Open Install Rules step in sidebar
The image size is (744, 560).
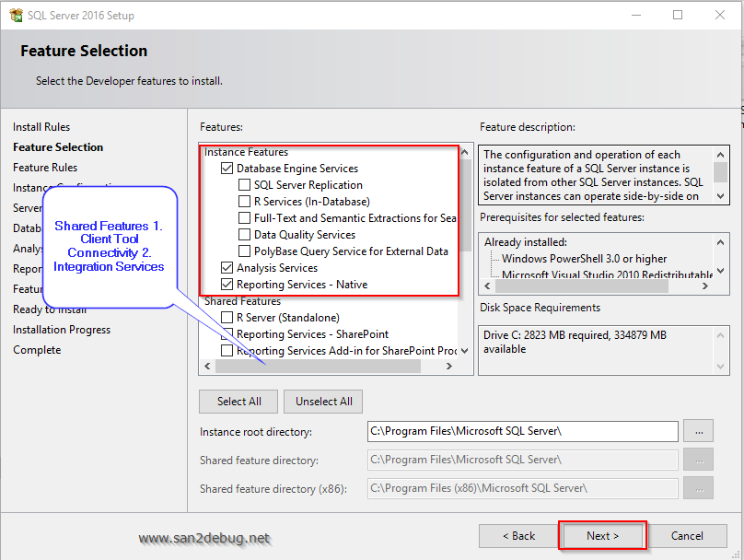41,127
